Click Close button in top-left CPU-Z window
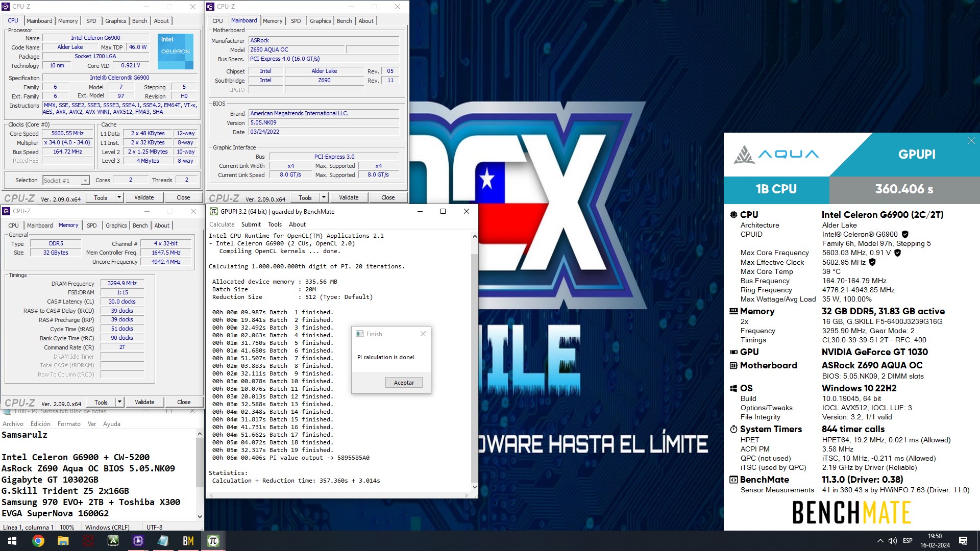 pos(183,197)
